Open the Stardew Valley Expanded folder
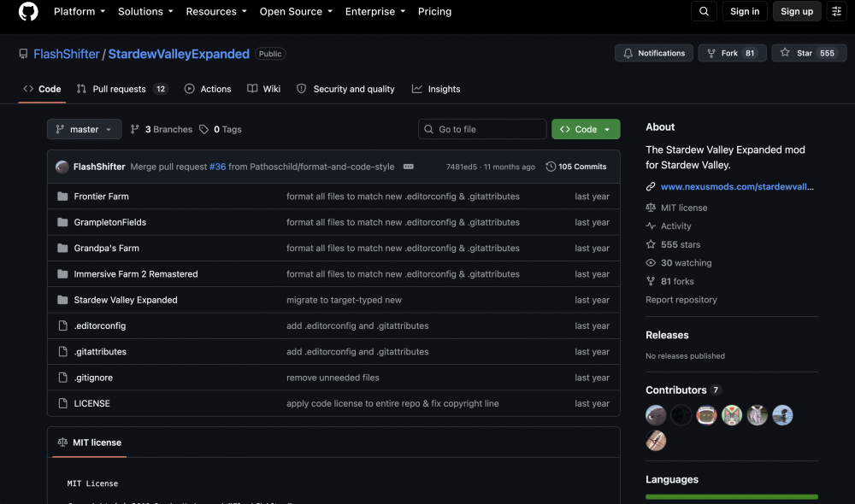Image resolution: width=855 pixels, height=504 pixels. (x=126, y=300)
